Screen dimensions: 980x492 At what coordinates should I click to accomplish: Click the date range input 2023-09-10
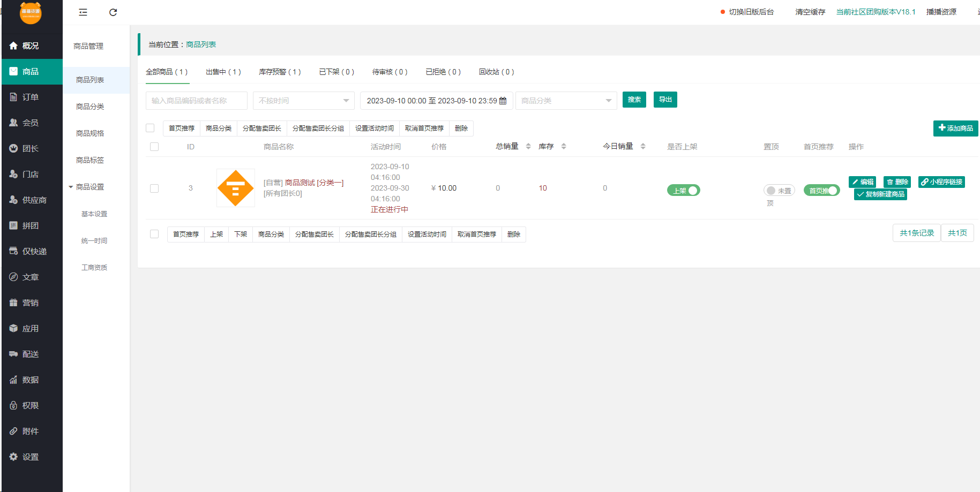click(x=437, y=101)
